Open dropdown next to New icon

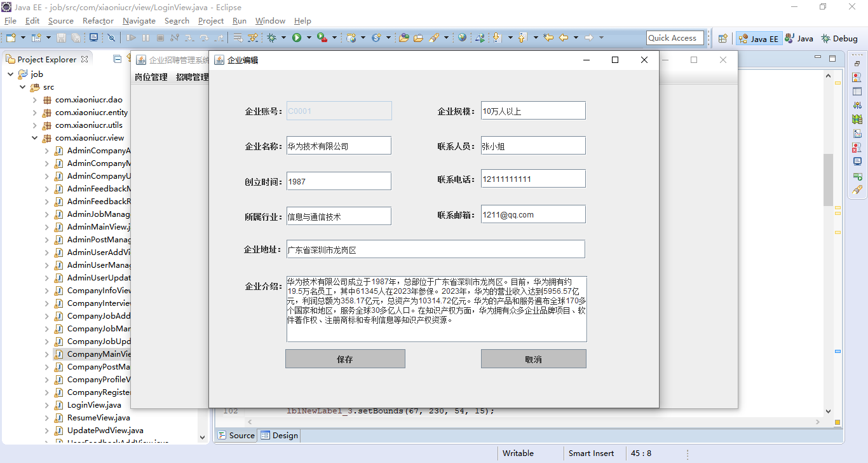[x=24, y=38]
